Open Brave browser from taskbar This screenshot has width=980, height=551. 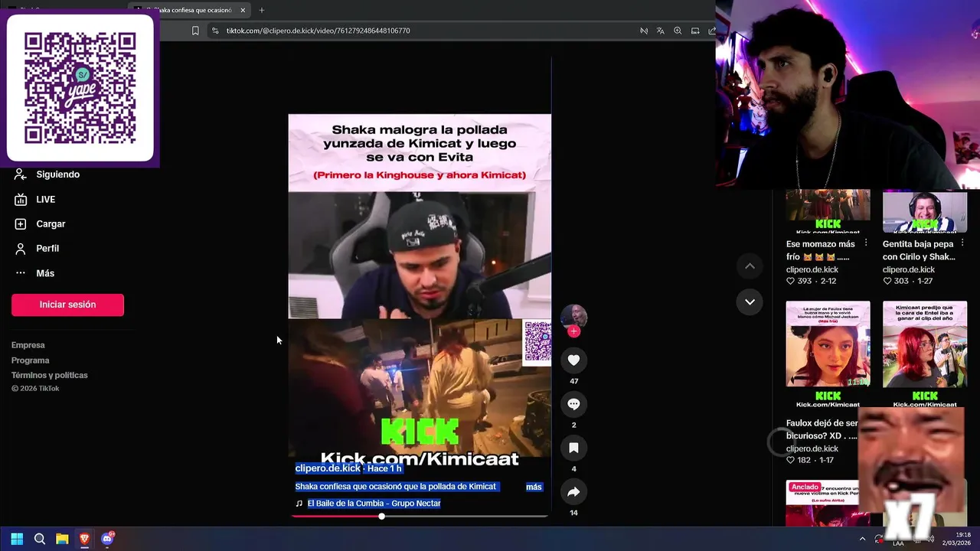(x=84, y=539)
